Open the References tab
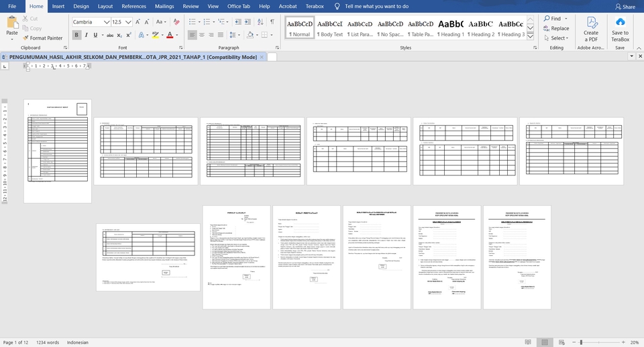The height and width of the screenshot is (347, 644). pos(134,6)
